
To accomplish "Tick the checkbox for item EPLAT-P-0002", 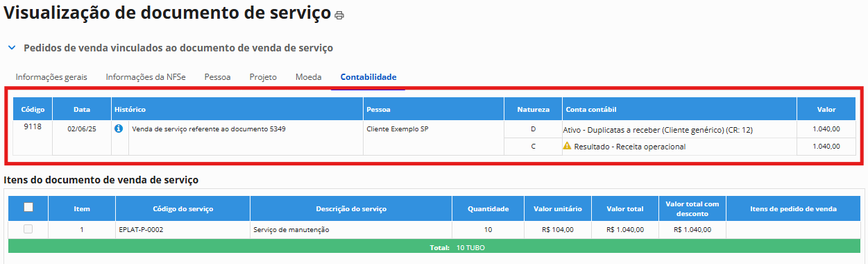I will coord(28,229).
